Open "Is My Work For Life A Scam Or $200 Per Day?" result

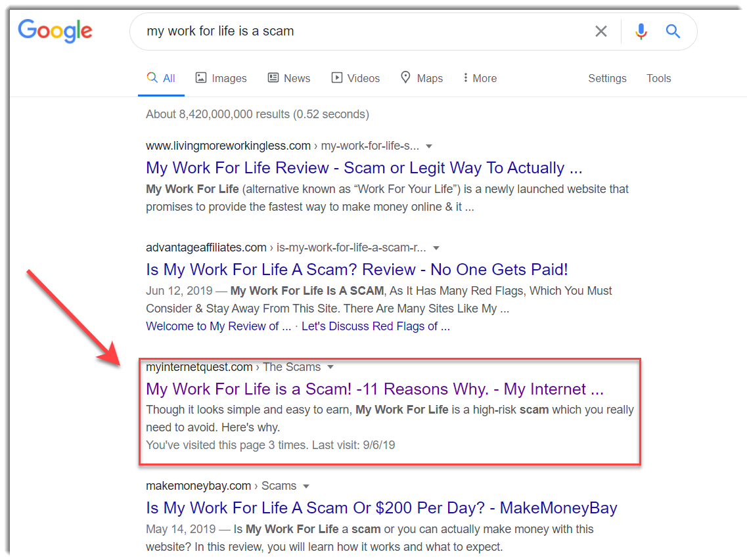coord(382,508)
